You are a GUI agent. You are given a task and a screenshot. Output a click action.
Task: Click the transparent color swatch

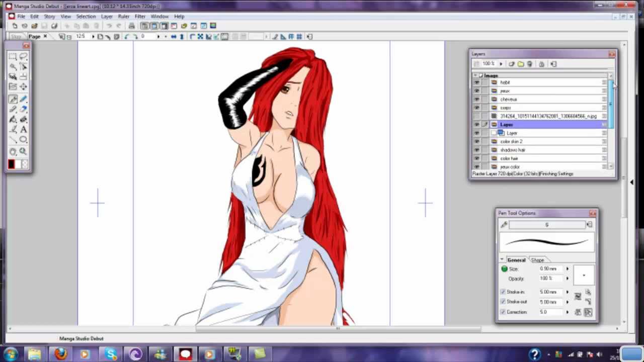(x=25, y=164)
